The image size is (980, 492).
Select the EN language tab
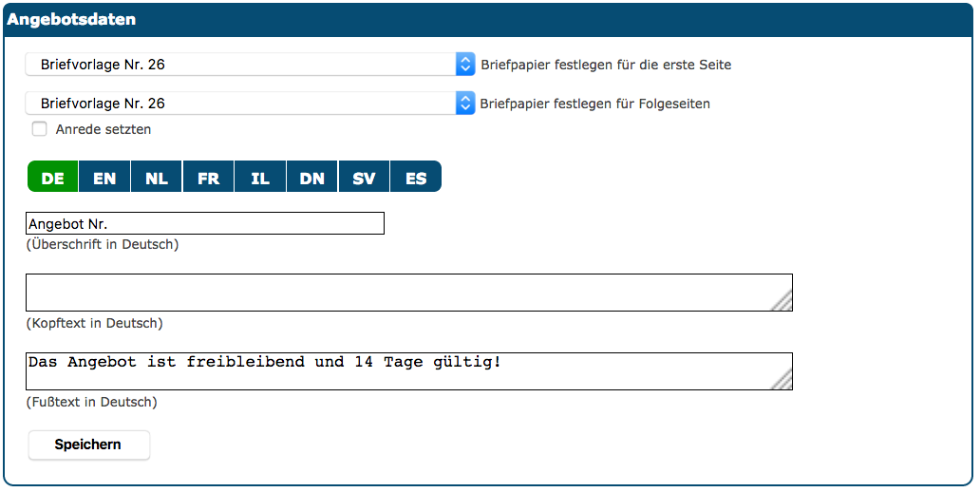[x=104, y=178]
